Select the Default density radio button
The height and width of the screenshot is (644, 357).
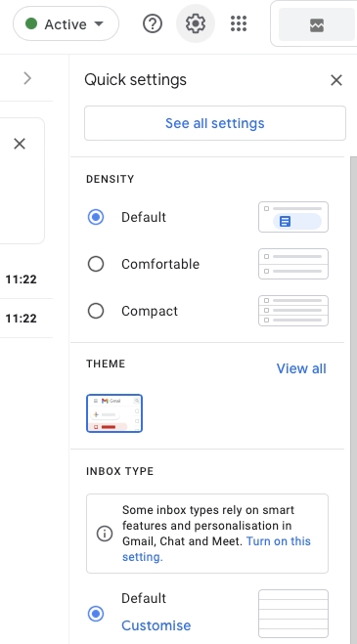tap(96, 217)
